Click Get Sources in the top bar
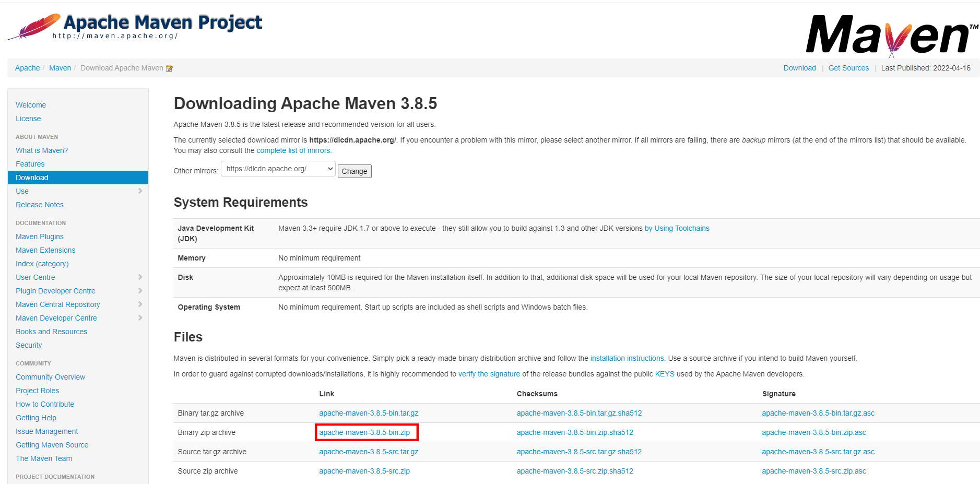980x484 pixels. coord(848,68)
